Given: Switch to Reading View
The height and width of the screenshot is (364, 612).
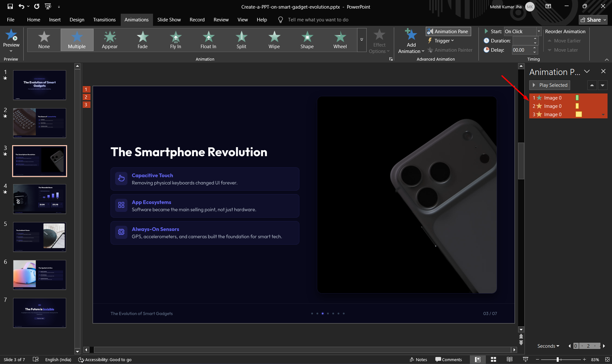Looking at the screenshot, I should (x=509, y=360).
